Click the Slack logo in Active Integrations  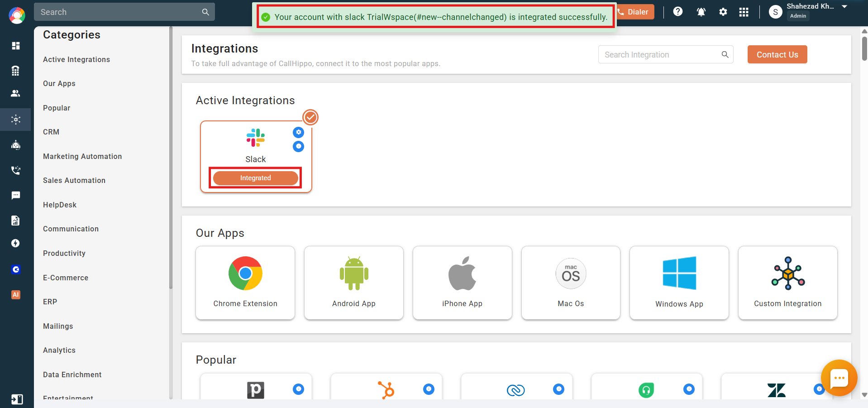click(x=256, y=138)
